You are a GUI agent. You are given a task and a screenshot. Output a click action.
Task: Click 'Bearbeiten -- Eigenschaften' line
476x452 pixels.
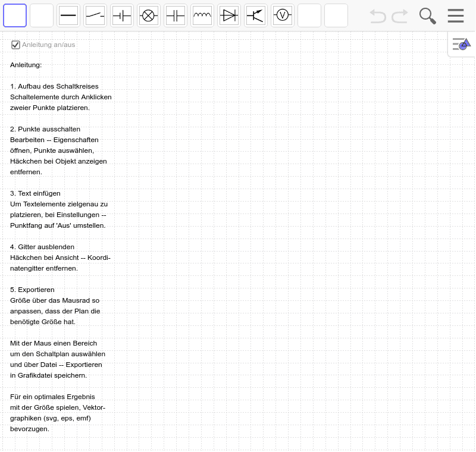pyautogui.click(x=54, y=140)
